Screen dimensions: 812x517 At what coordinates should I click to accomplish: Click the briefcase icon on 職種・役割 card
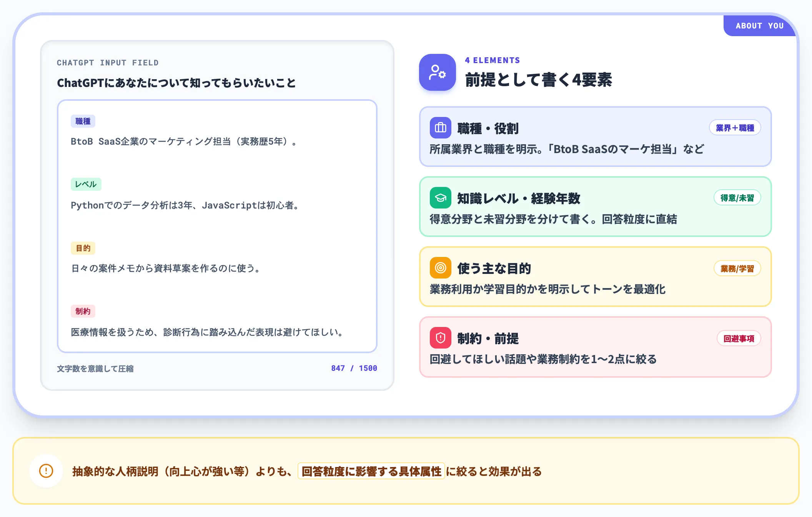441,128
